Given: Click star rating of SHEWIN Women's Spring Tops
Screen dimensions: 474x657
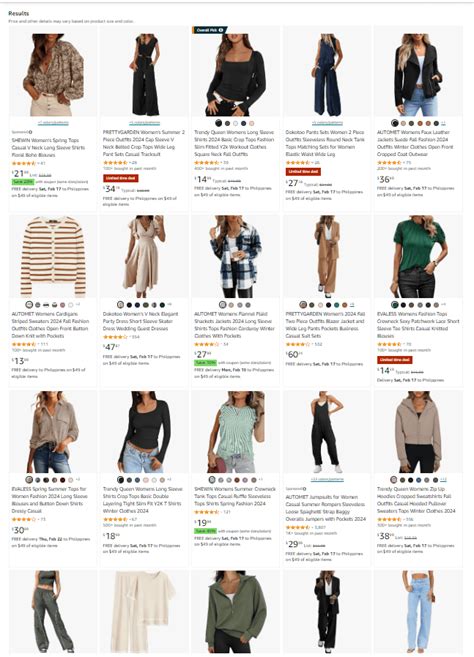Looking at the screenshot, I should 24,163.
